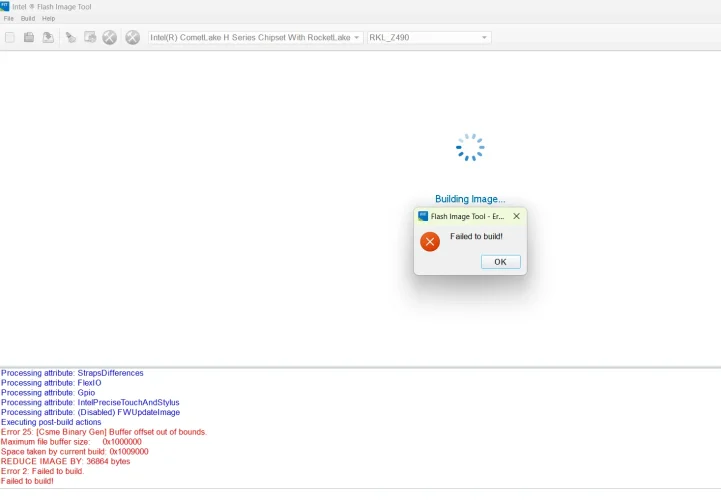The height and width of the screenshot is (500, 721).
Task: Click 'REDUCE IMAGE BY: 36864 bytes' line
Action: (65, 461)
